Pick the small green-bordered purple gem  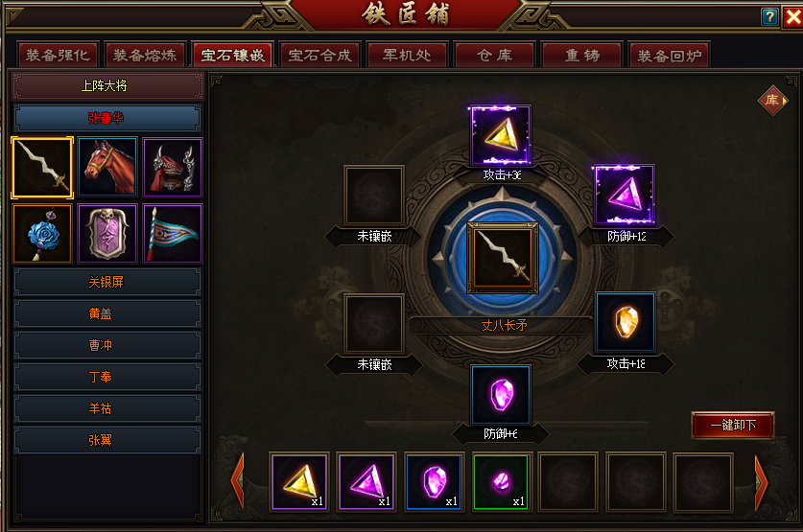pos(501,482)
